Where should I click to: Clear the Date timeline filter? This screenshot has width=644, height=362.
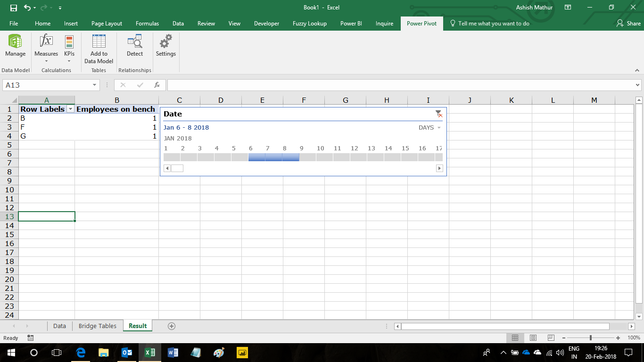[x=438, y=114]
